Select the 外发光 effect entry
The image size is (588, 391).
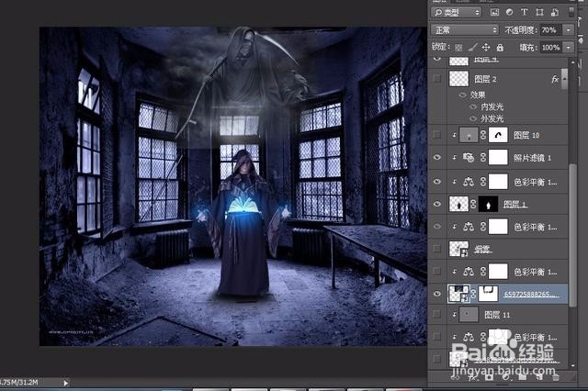(492, 119)
